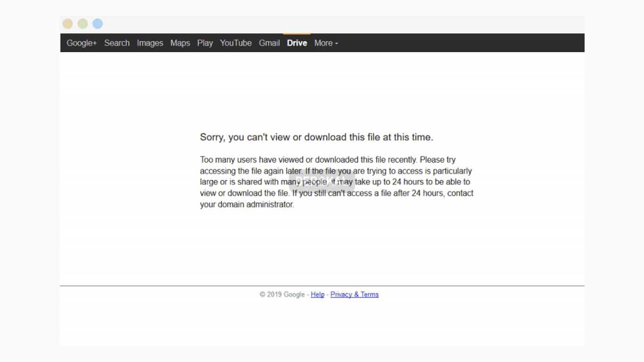Click the "your domain administrator" text
The height and width of the screenshot is (362, 644).
point(247,205)
